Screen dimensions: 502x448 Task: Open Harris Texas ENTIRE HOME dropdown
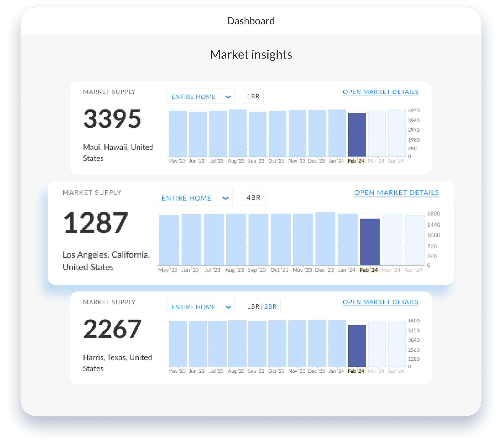click(201, 307)
